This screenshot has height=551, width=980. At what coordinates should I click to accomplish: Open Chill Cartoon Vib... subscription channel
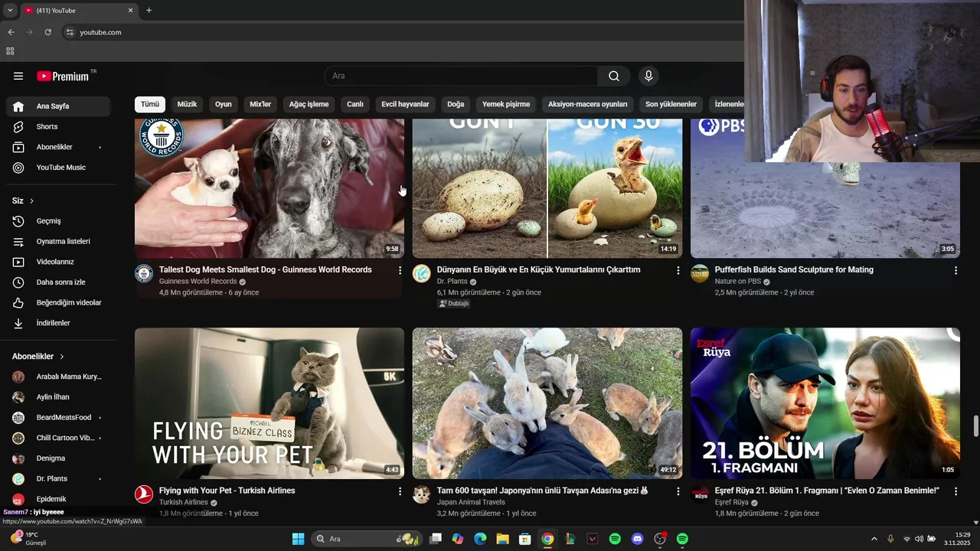tap(58, 438)
